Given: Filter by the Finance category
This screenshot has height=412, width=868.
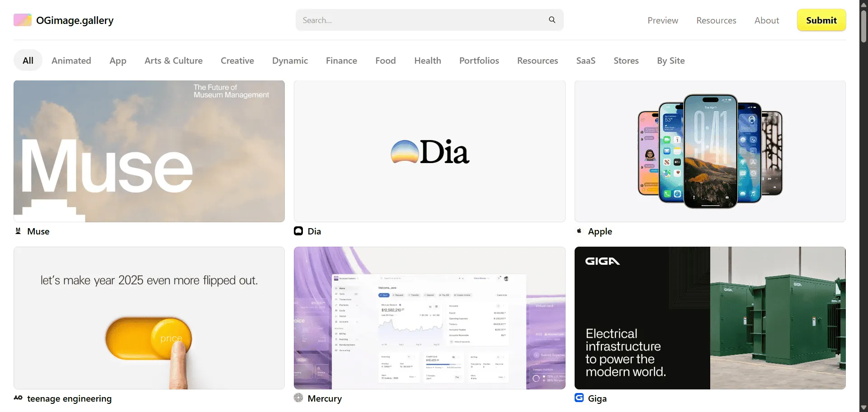Looking at the screenshot, I should (x=341, y=61).
